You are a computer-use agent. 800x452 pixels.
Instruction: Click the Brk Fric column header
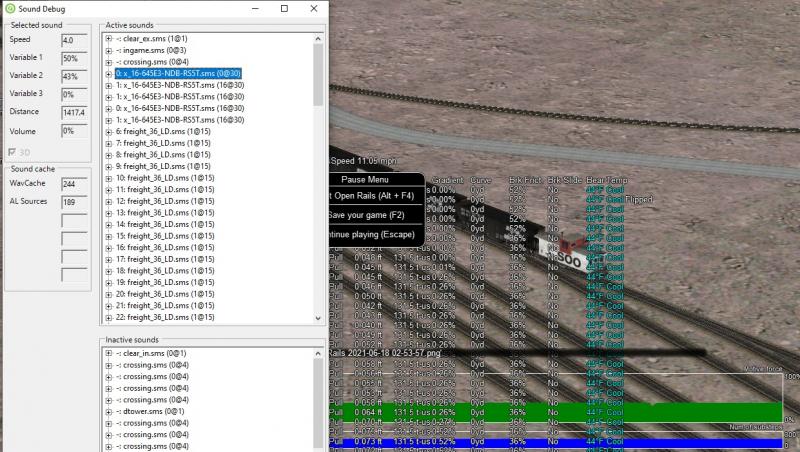tap(525, 180)
